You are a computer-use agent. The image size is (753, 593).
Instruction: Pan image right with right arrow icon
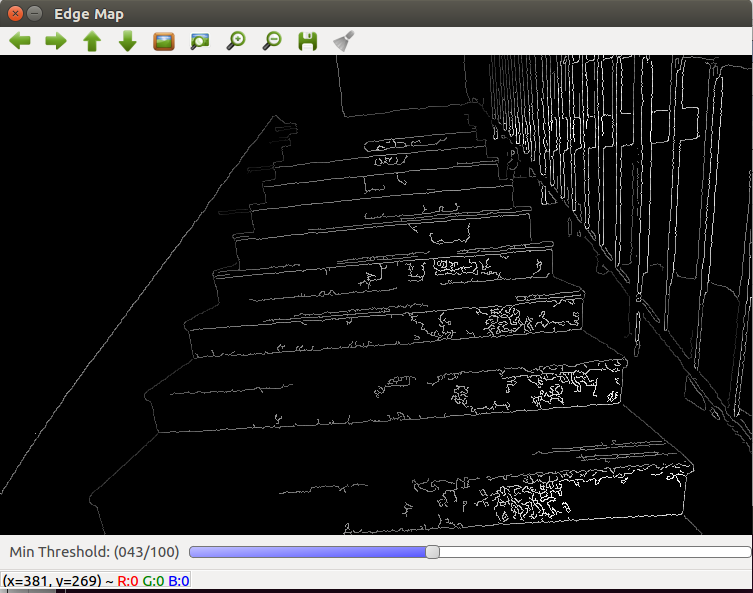[56, 41]
